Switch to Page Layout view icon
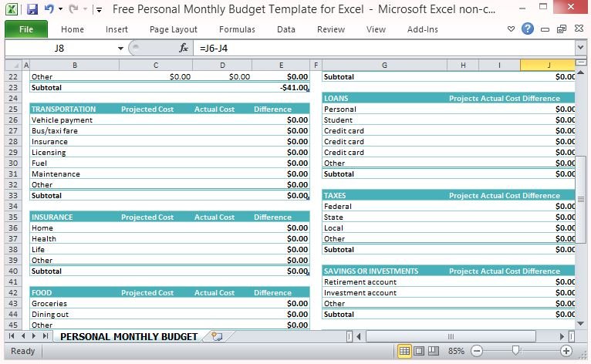Viewport: 591px width, 364px height. coord(419,351)
